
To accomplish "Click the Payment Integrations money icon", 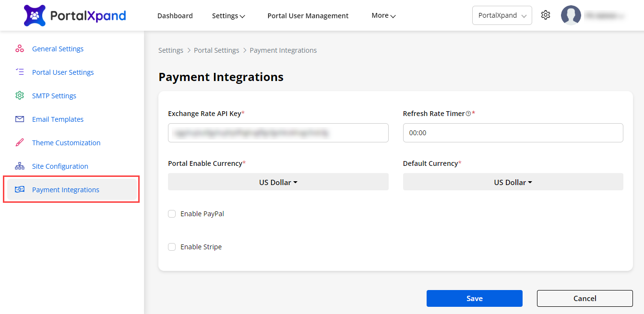I will pyautogui.click(x=20, y=190).
